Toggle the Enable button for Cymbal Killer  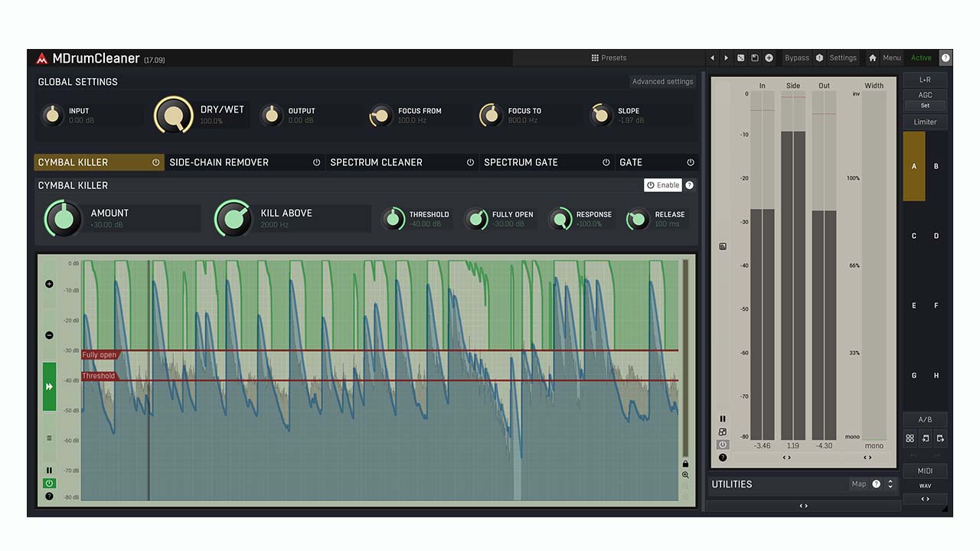pos(662,185)
